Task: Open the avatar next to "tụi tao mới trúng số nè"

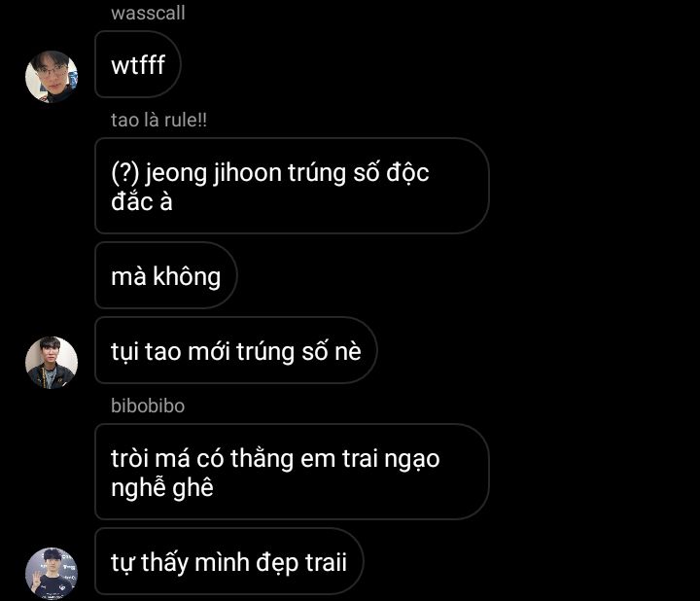Action: coord(52,363)
